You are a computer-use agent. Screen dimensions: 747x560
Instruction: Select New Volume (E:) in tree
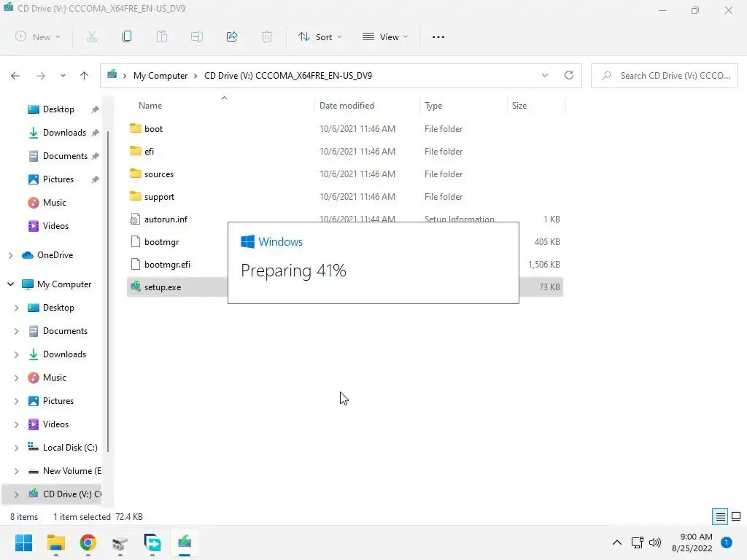(65, 471)
